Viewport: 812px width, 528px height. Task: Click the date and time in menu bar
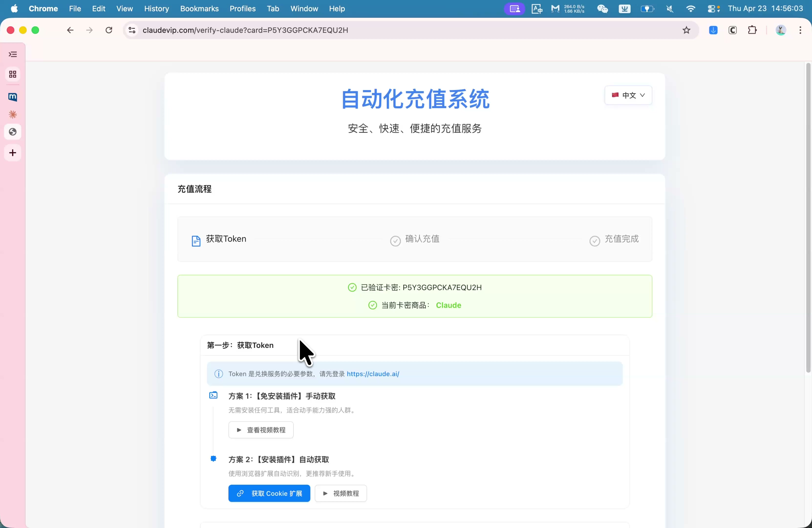pos(765,9)
